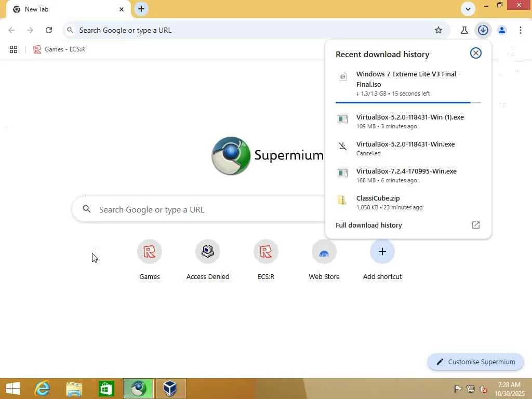Click the ISO disc file icon
The image size is (532, 399).
[x=343, y=76]
